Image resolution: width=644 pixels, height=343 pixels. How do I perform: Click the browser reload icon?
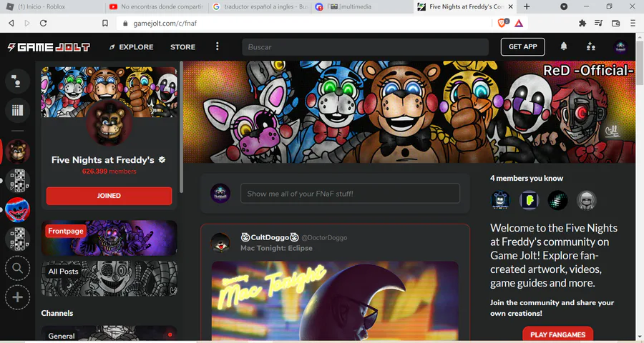(x=43, y=23)
